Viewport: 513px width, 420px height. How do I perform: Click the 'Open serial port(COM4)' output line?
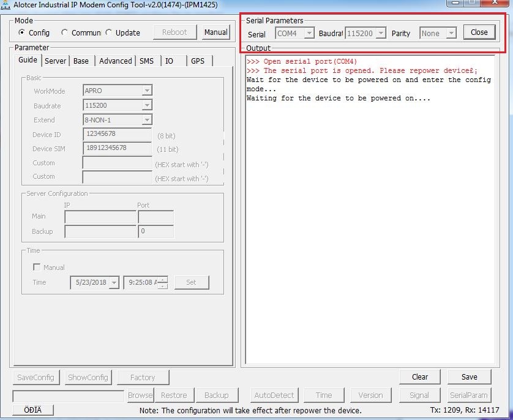[302, 61]
